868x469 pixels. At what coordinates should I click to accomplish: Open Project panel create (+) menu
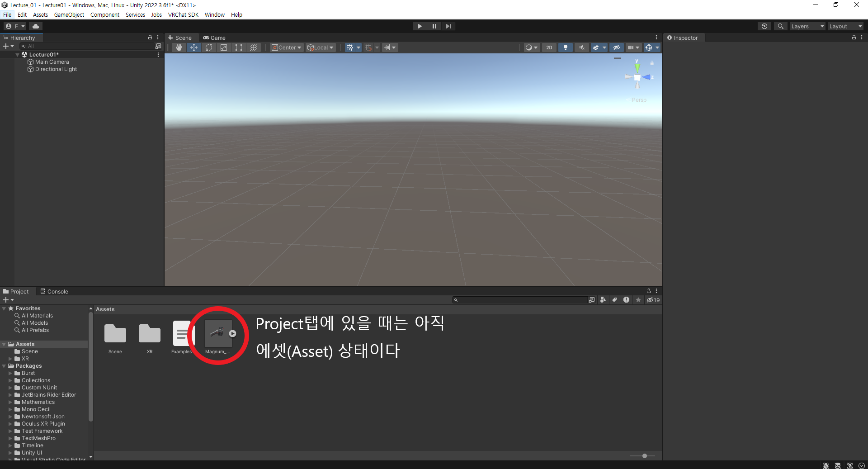coord(8,300)
